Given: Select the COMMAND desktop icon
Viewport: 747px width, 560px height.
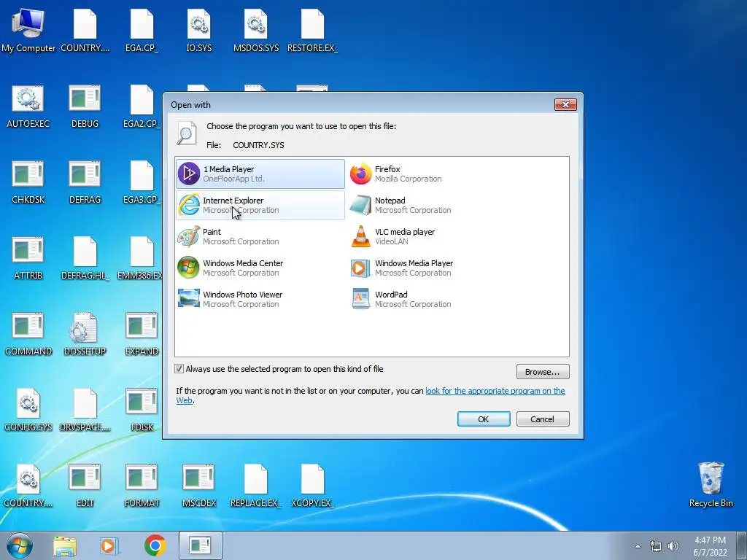Looking at the screenshot, I should (28, 334).
